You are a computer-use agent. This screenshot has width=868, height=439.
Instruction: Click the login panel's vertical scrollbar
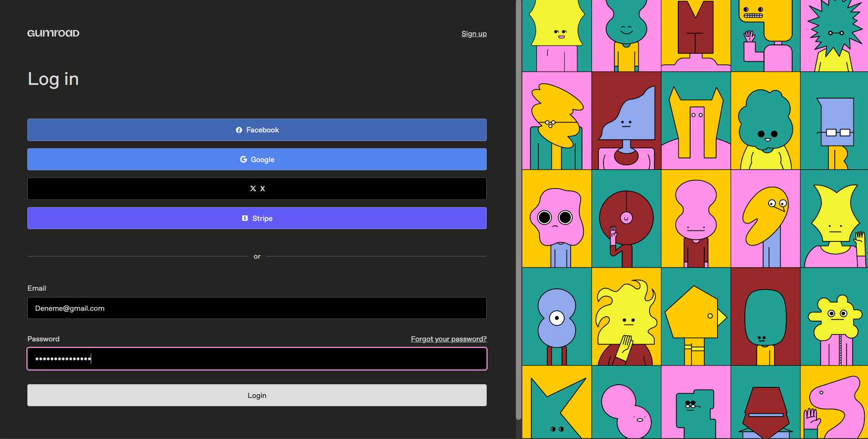click(x=519, y=210)
